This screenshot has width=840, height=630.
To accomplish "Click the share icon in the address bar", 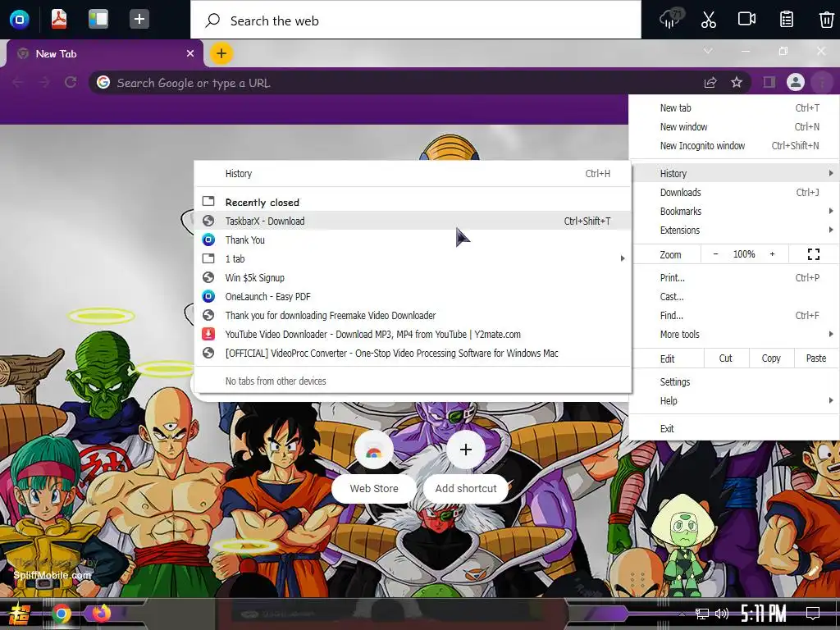I will (x=710, y=83).
